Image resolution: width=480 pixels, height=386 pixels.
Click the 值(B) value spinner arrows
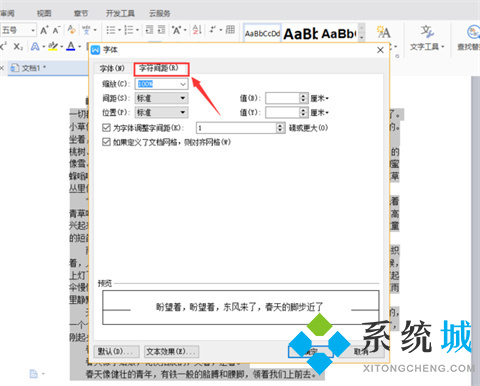point(303,98)
